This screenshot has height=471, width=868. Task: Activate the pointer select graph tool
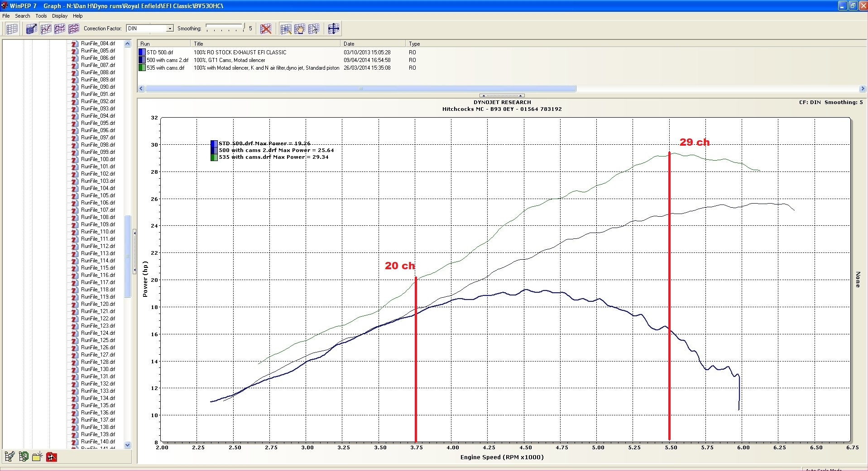(314, 29)
